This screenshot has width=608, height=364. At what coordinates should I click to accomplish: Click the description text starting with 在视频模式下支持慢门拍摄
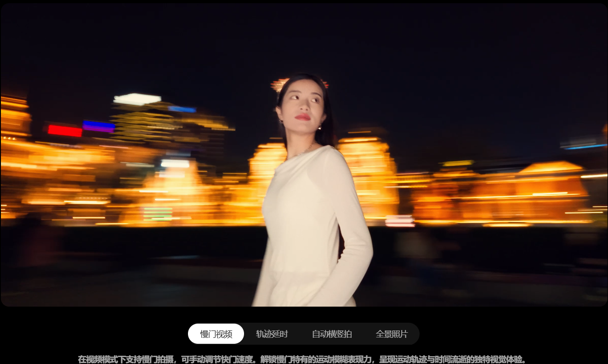tap(302, 359)
